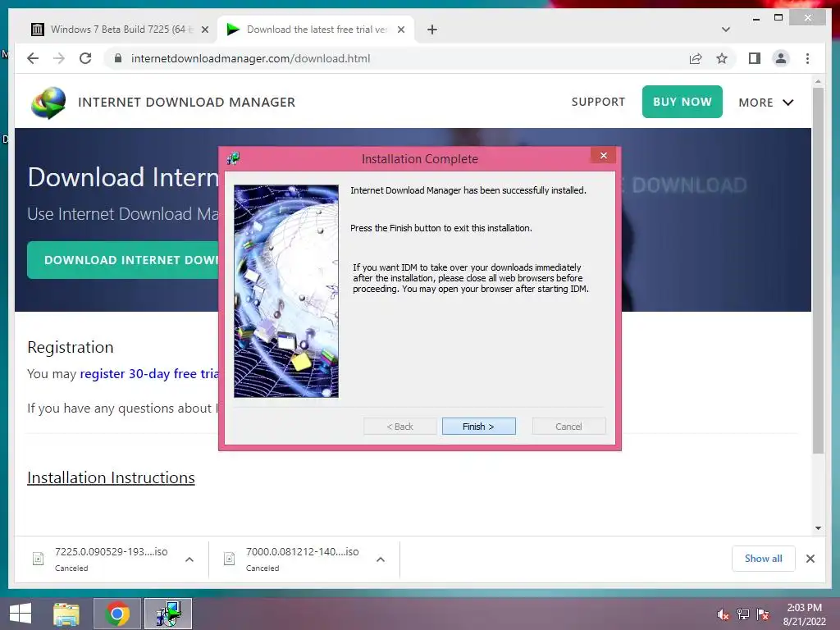This screenshot has width=840, height=630.
Task: Click the BUY NOW button
Action: (x=682, y=102)
